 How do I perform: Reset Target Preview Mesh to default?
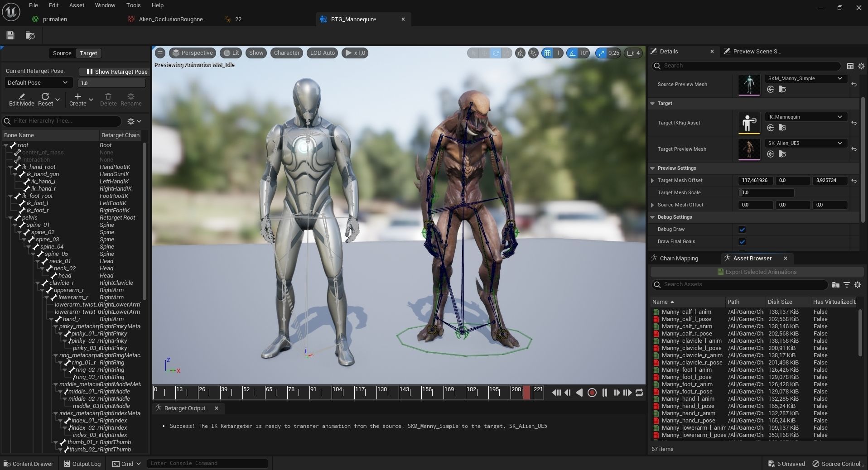pyautogui.click(x=854, y=149)
